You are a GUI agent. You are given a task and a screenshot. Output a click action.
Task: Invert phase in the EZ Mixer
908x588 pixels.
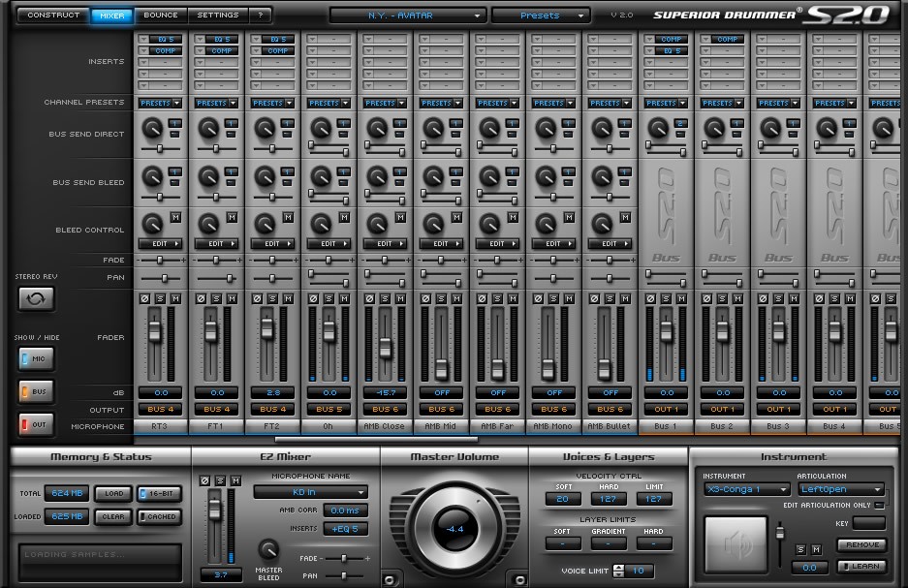click(204, 480)
